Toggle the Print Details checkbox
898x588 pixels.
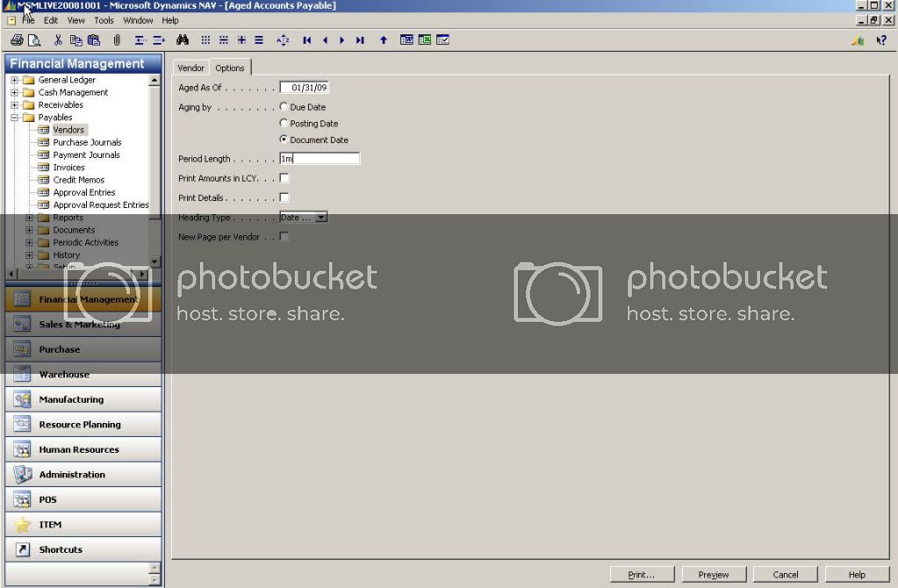click(x=284, y=197)
